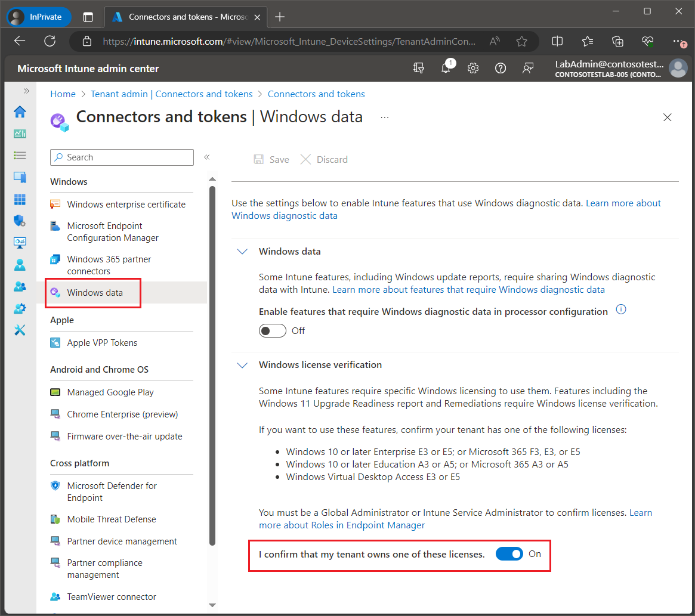Expand the left navigation rail chevrons
The image size is (695, 616).
[27, 91]
